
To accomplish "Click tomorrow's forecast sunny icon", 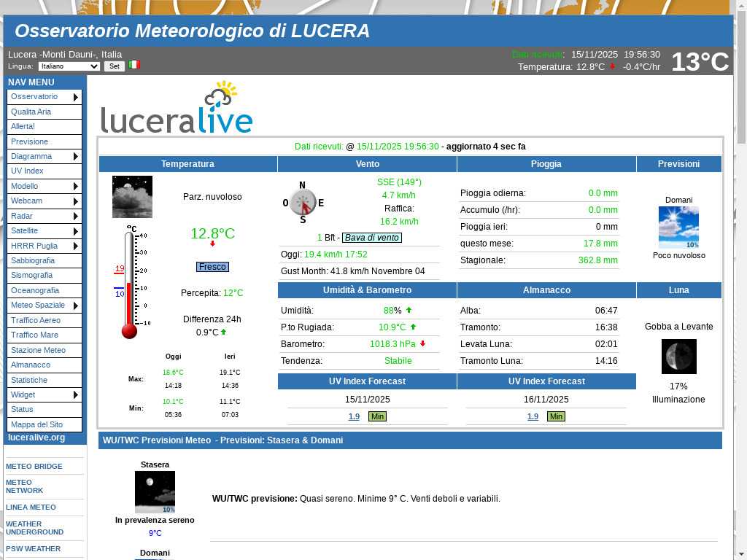I will (x=678, y=227).
